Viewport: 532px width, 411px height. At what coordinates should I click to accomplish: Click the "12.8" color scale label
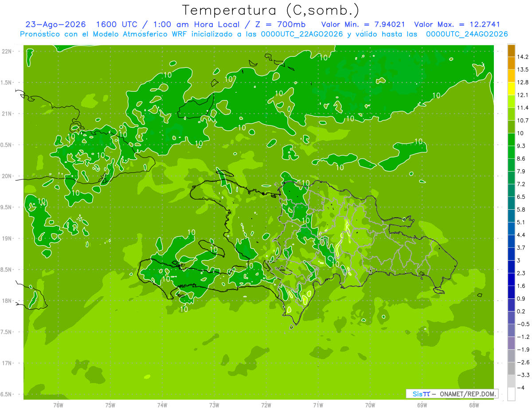(x=523, y=82)
